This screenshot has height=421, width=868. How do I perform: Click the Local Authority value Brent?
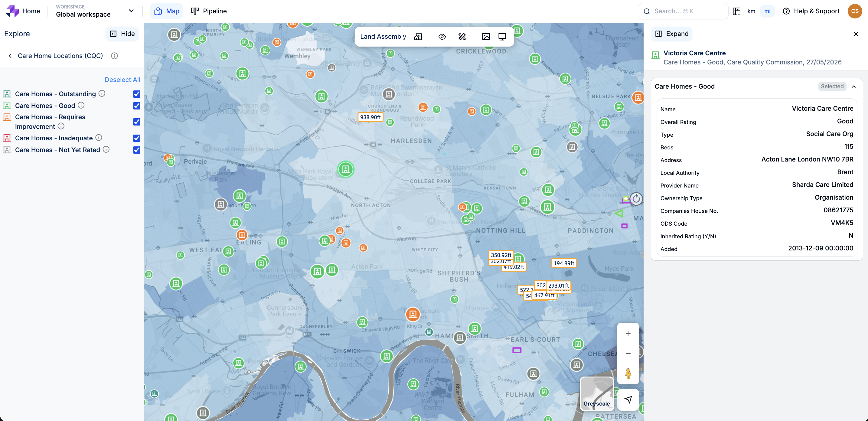click(845, 172)
